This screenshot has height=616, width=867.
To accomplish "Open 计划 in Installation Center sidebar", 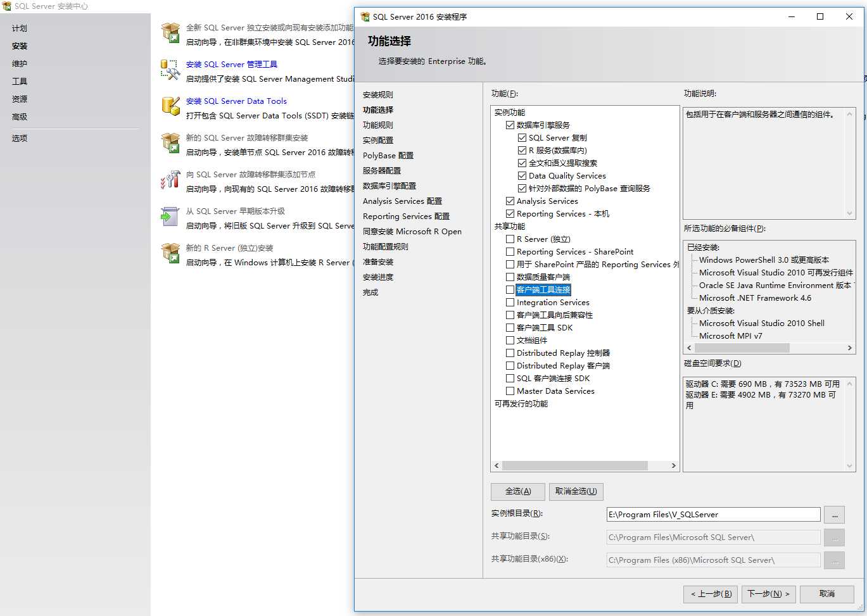I will 20,28.
